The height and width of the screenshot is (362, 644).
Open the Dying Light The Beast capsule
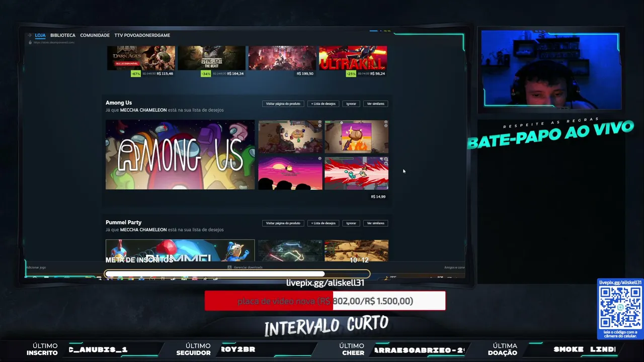click(x=211, y=58)
